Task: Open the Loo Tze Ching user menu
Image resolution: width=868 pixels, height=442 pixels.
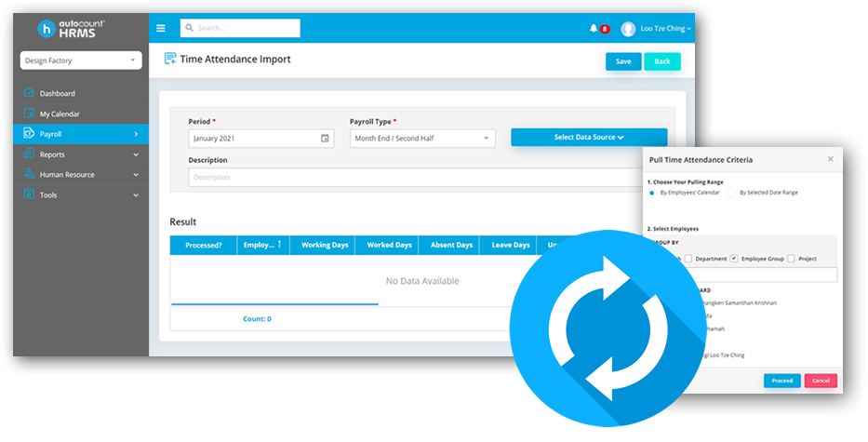Action: (656, 29)
